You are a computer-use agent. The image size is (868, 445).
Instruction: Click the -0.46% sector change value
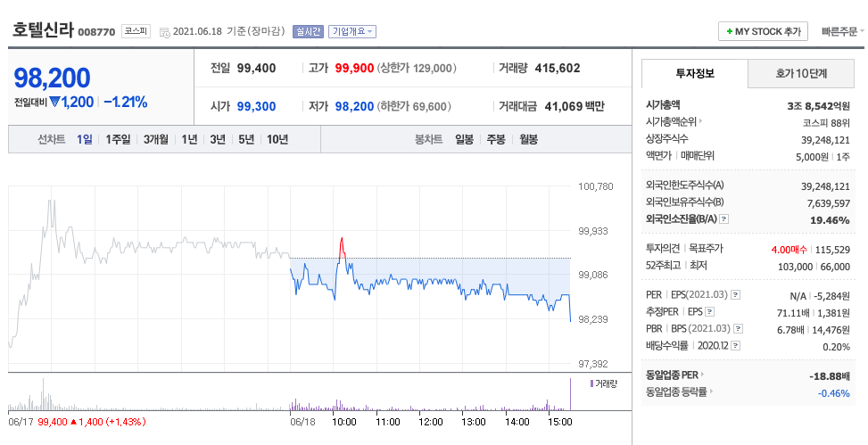[x=834, y=393]
